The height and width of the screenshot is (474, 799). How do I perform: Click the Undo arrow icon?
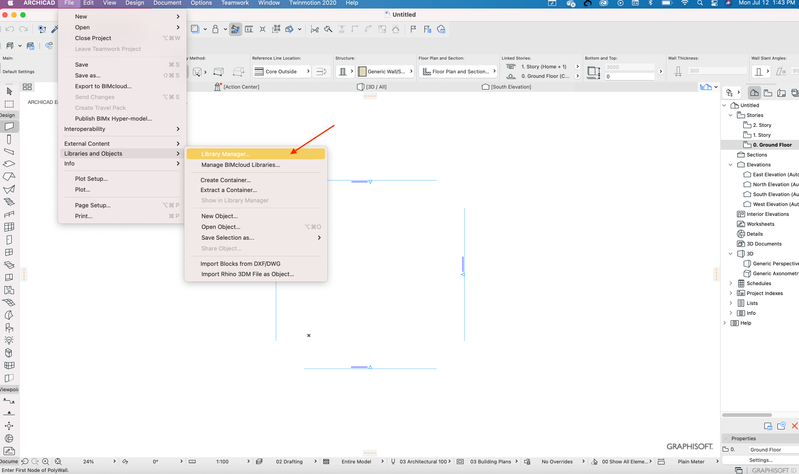(x=10, y=29)
